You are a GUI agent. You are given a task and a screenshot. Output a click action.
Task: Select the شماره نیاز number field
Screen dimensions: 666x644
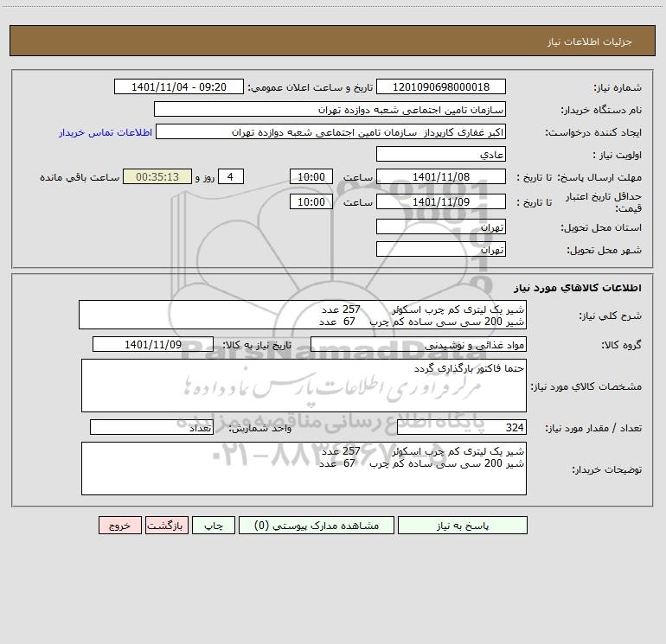[x=441, y=86]
